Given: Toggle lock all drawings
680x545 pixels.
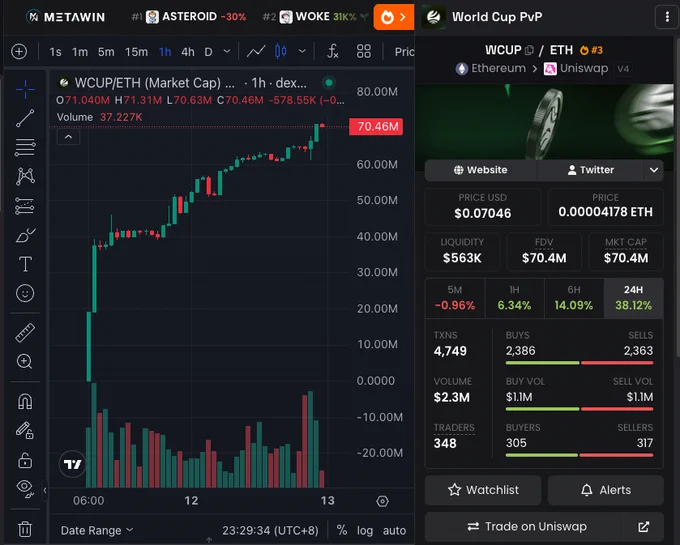Looking at the screenshot, I should (25, 460).
